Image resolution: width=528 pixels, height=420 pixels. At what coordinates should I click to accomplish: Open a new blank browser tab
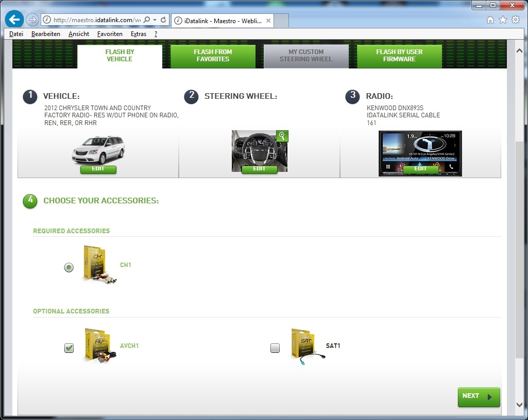(281, 21)
